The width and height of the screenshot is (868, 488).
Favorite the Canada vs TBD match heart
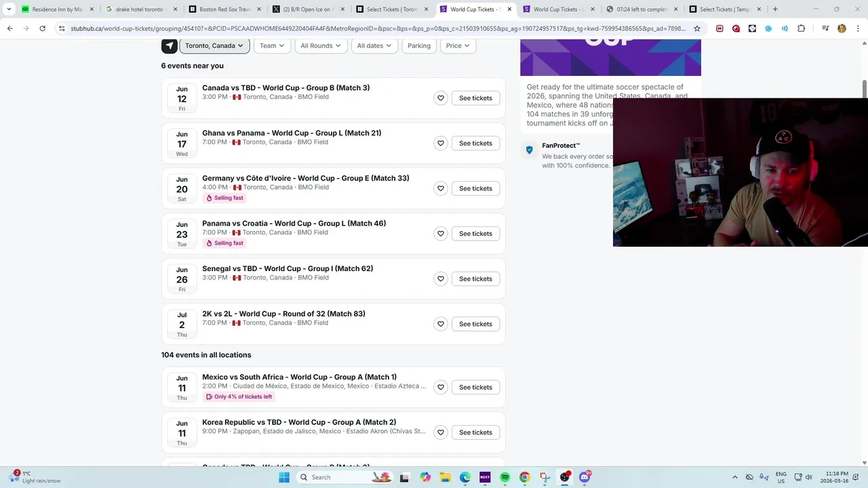441,98
